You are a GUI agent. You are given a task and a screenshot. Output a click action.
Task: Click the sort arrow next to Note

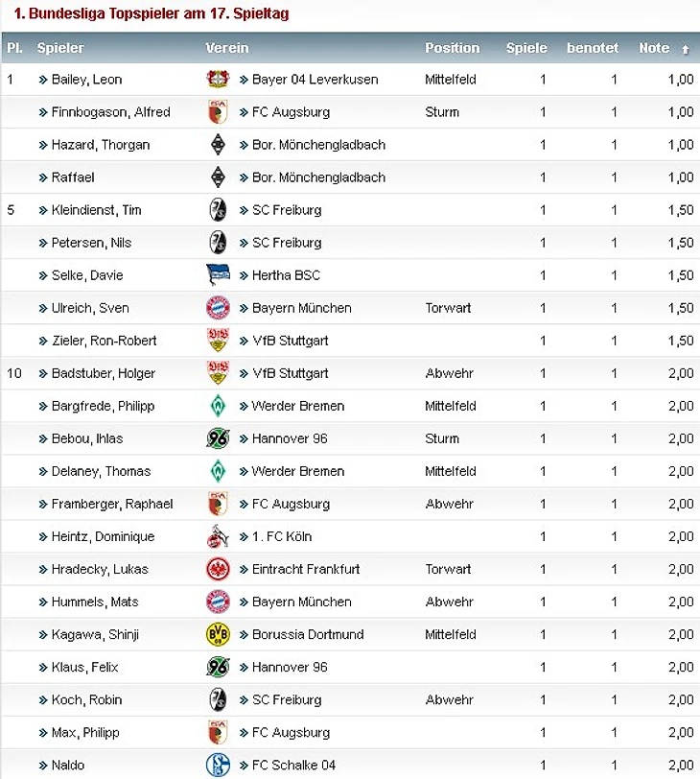tap(685, 49)
